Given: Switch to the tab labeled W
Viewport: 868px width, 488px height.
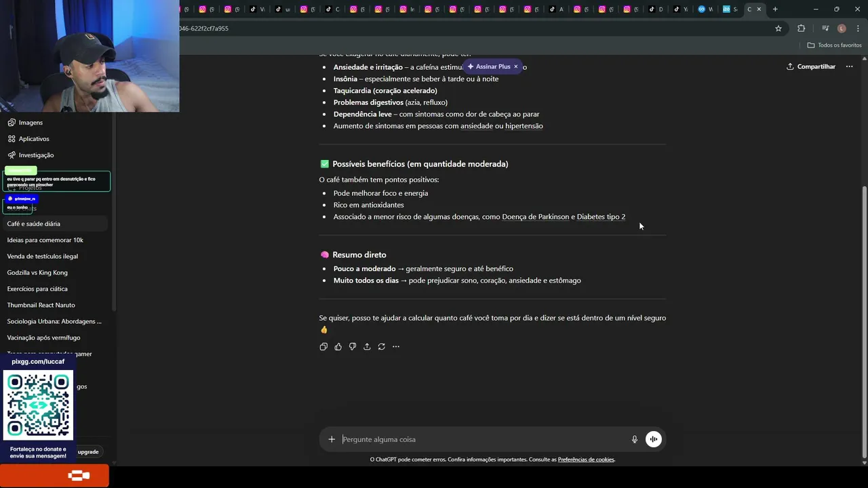Looking at the screenshot, I should pos(706,9).
